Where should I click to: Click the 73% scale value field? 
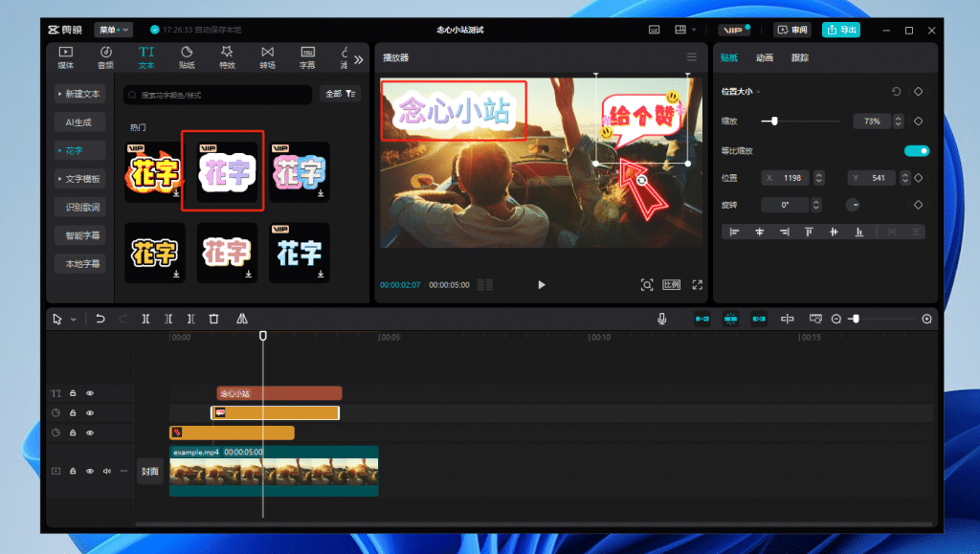873,122
